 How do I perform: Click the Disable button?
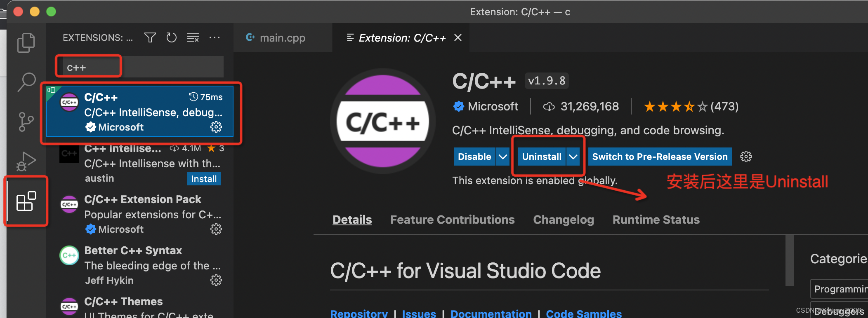point(474,157)
